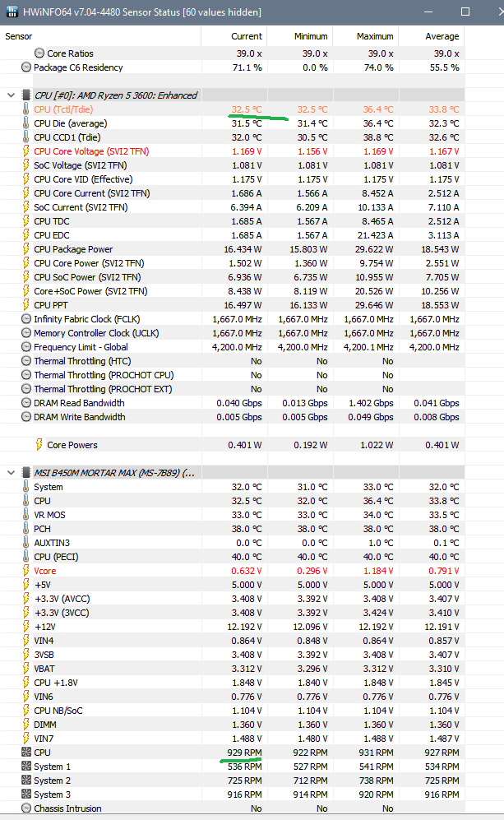Image resolution: width=504 pixels, height=820 pixels.
Task: Click the Package C6 Residency row icon
Action: point(26,67)
